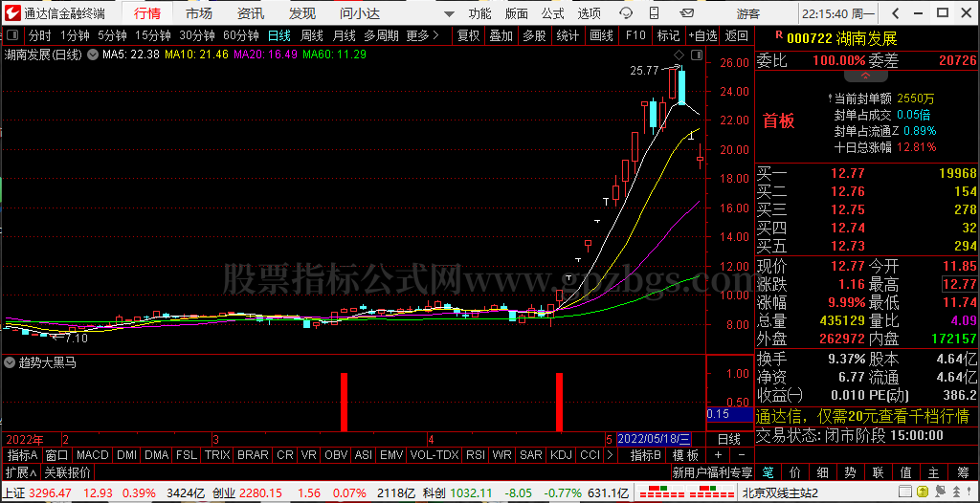Switch to the 价 price panel tab
This screenshot has width=980, height=503.
pos(795,471)
